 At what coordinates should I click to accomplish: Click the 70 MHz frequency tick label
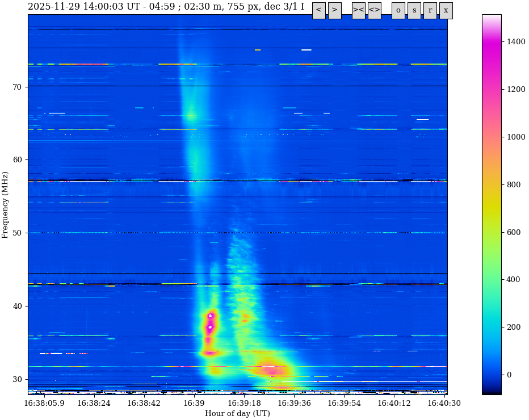pyautogui.click(x=17, y=87)
